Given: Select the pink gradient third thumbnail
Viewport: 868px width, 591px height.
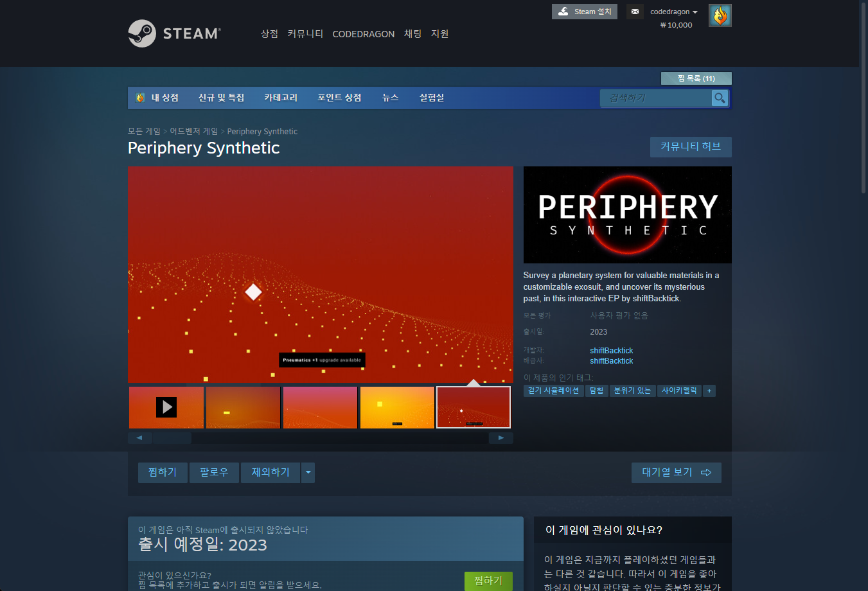Looking at the screenshot, I should (x=320, y=407).
